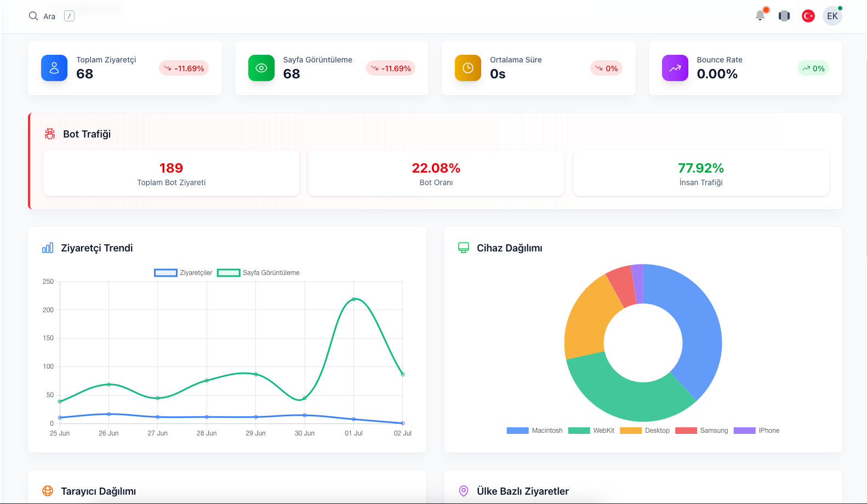Image resolution: width=867 pixels, height=504 pixels.
Task: Click the 0% badge on Ortalama Süre
Action: pos(606,68)
